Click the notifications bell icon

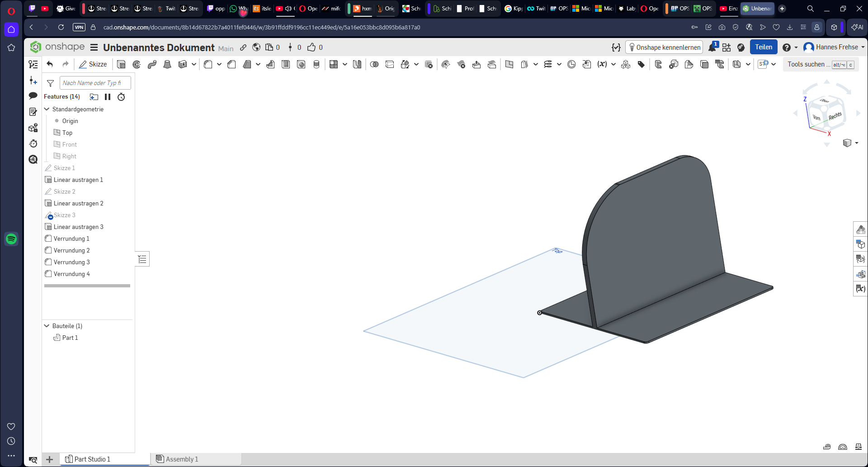712,47
